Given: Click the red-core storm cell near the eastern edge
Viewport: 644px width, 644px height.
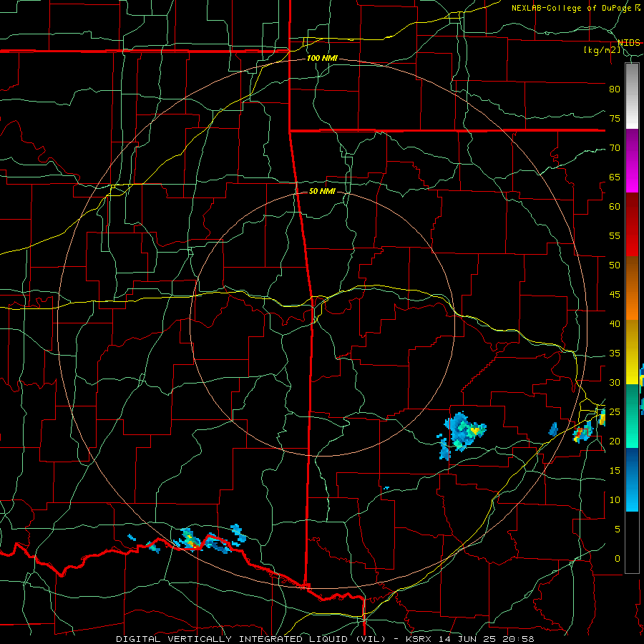Looking at the screenshot, I should 582,432.
